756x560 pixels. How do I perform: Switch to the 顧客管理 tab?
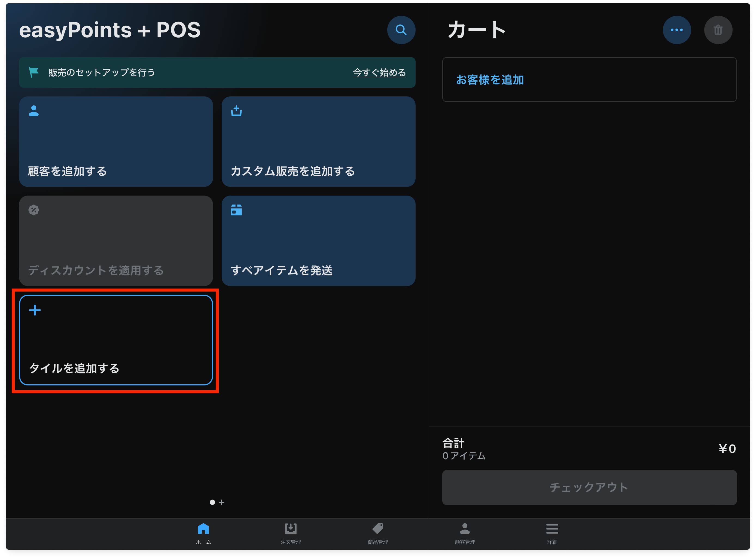point(465,534)
